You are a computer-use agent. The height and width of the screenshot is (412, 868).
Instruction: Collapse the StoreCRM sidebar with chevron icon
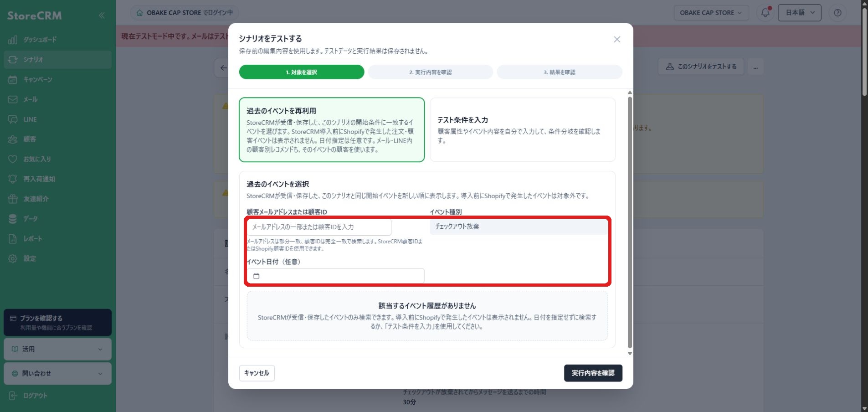(x=101, y=15)
